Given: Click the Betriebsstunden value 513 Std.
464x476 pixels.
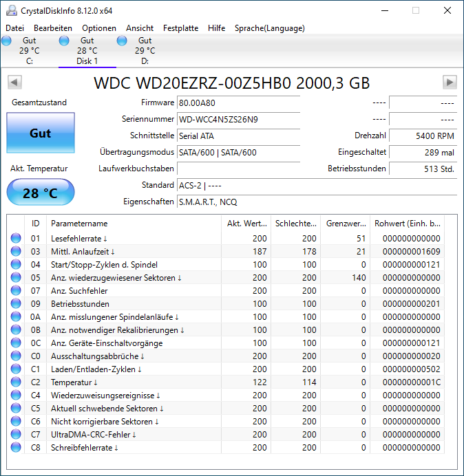Looking at the screenshot, I should pyautogui.click(x=423, y=169).
